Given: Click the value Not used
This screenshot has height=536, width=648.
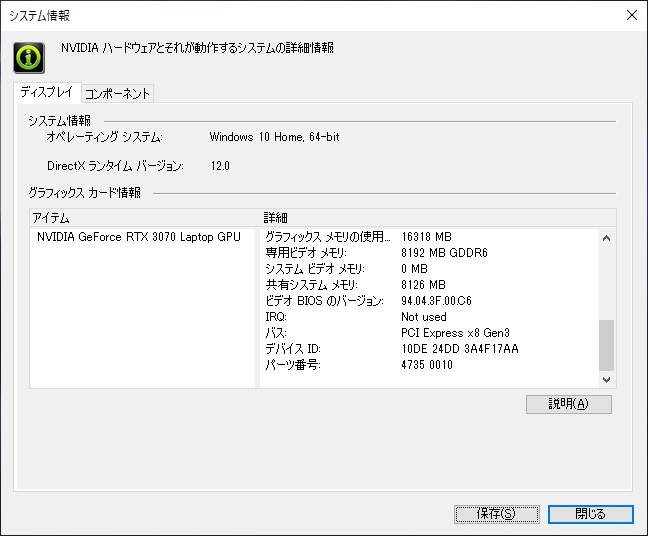Looking at the screenshot, I should [x=424, y=317].
